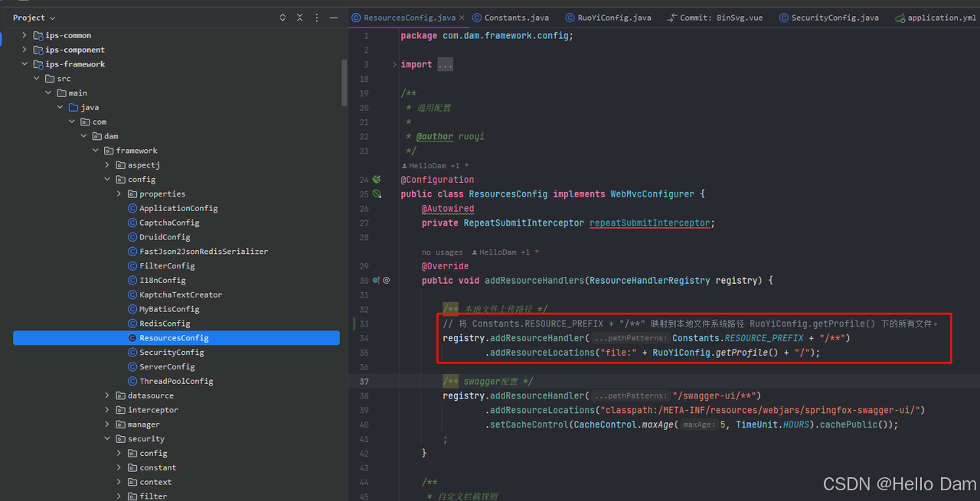Click the Project tree vertical scrollbar thumb
This screenshot has width=980, height=501.
point(344,83)
